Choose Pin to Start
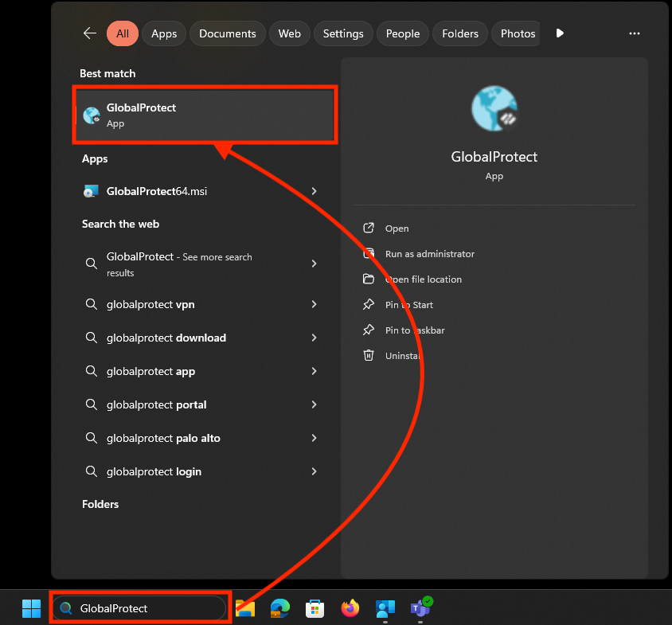 (409, 305)
